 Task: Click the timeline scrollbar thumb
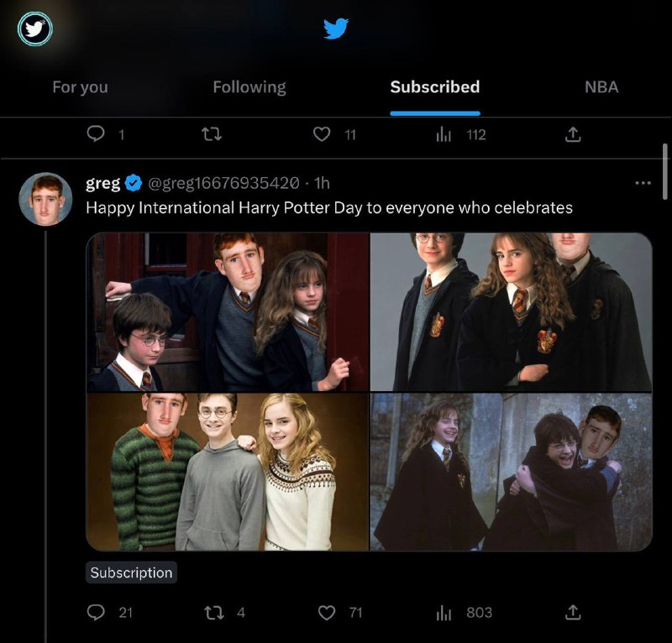tap(665, 170)
